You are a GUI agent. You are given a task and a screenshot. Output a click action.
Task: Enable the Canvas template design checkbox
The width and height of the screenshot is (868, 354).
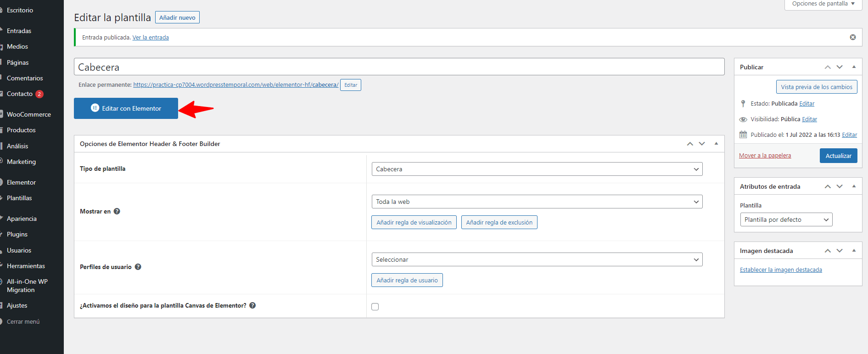pyautogui.click(x=375, y=307)
